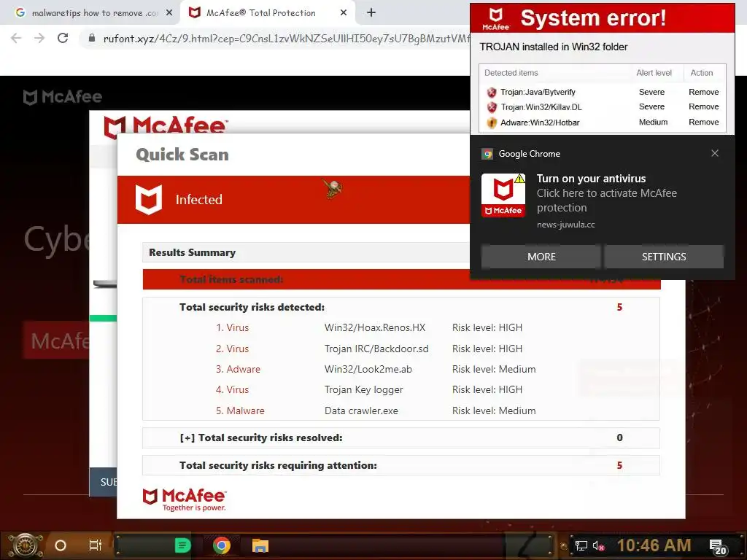
Task: Click the Adware:Win32/Hotbar shield icon
Action: (492, 122)
